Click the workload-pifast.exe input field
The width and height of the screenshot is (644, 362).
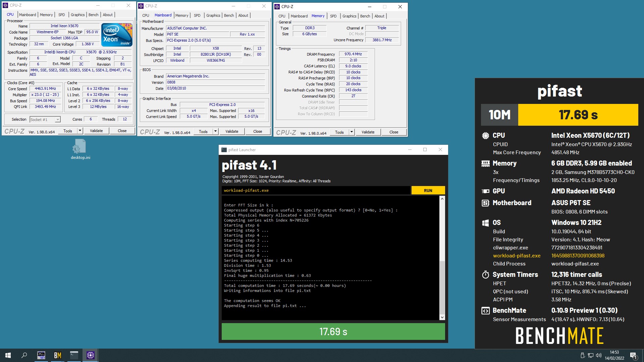(316, 190)
